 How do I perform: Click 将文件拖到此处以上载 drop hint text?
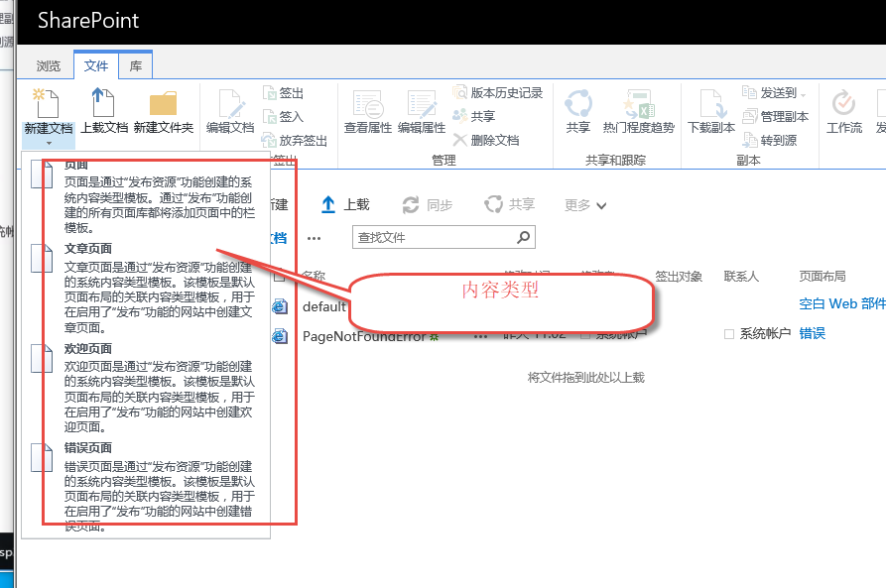[586, 378]
